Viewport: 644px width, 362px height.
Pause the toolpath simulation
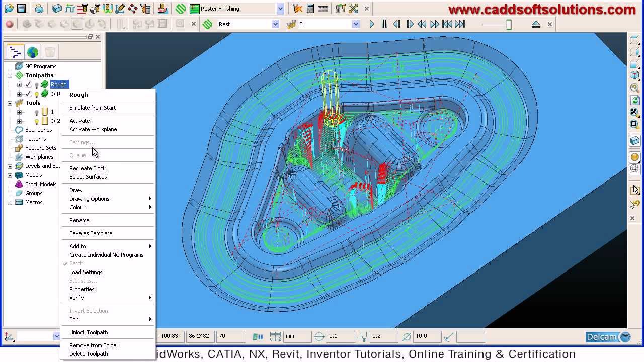(384, 24)
